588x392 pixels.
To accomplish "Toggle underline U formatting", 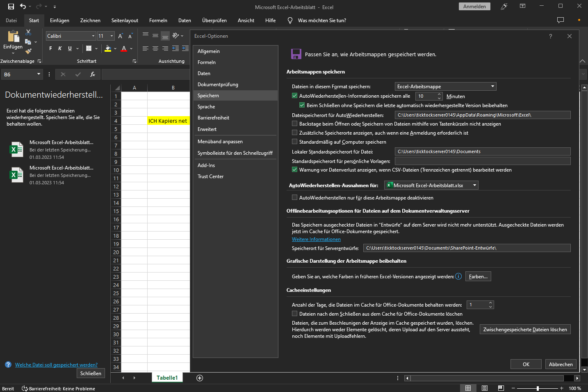I will click(70, 48).
